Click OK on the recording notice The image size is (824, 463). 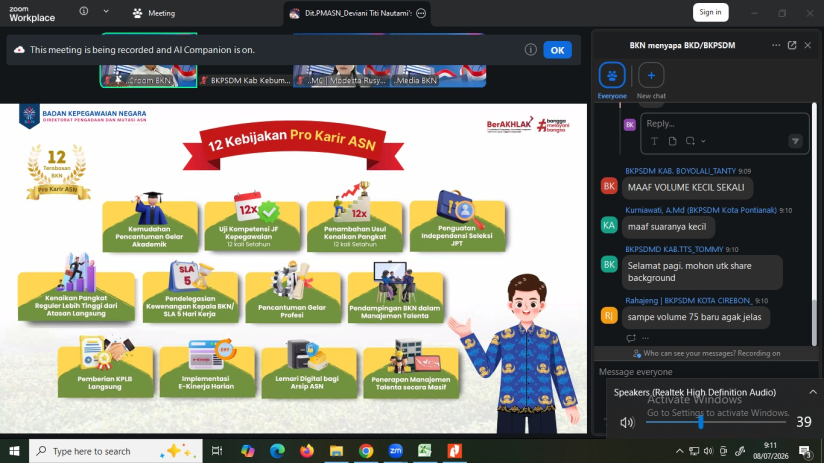pyautogui.click(x=557, y=50)
